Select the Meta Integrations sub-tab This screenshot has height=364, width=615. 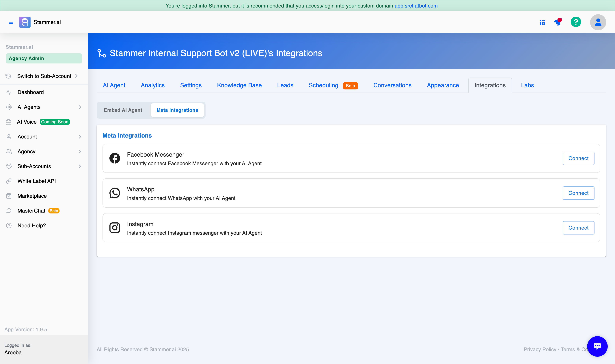point(177,110)
